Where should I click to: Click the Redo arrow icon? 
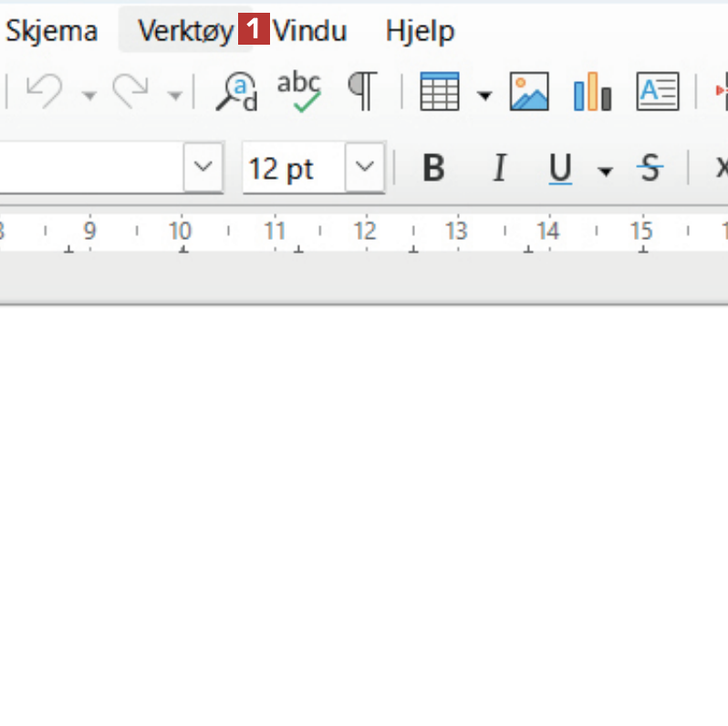pos(130,91)
